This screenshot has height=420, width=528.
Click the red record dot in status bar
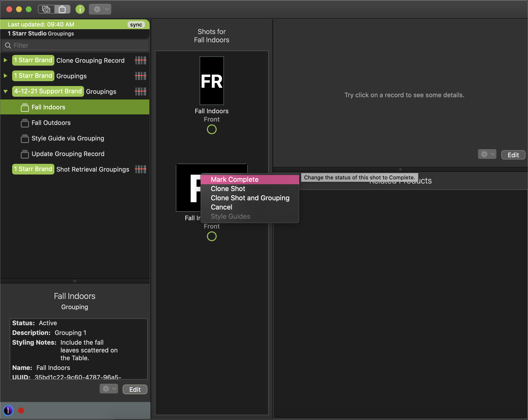(x=21, y=411)
